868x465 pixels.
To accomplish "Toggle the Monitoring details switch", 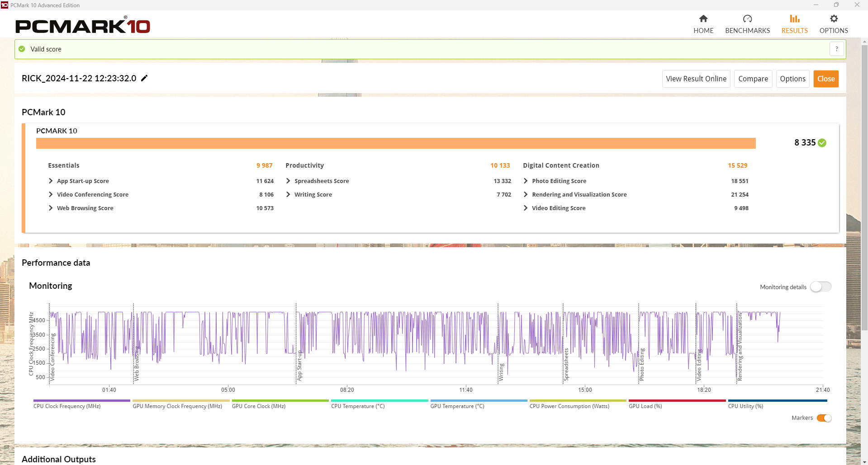I will (821, 287).
